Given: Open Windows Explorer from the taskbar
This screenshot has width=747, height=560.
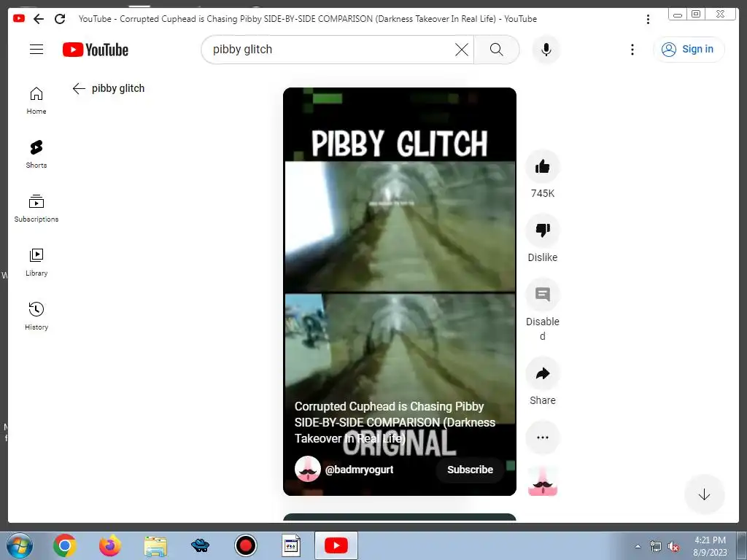Looking at the screenshot, I should pyautogui.click(x=155, y=546).
